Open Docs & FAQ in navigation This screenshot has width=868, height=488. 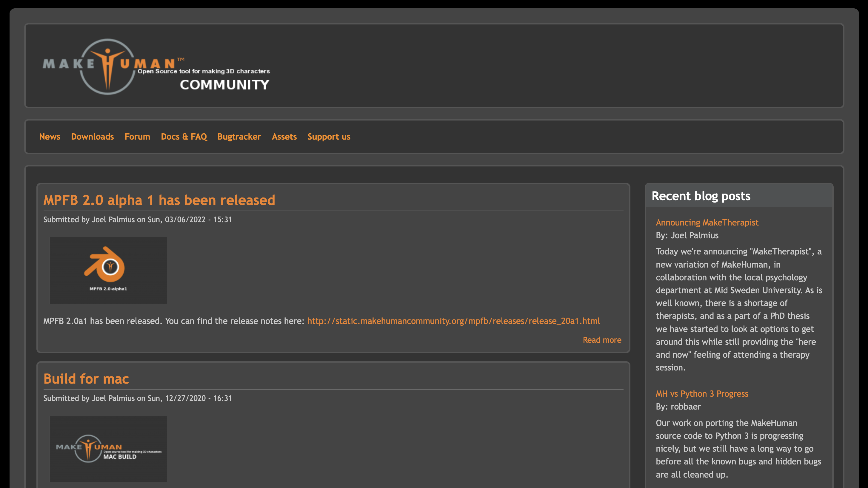(x=184, y=136)
